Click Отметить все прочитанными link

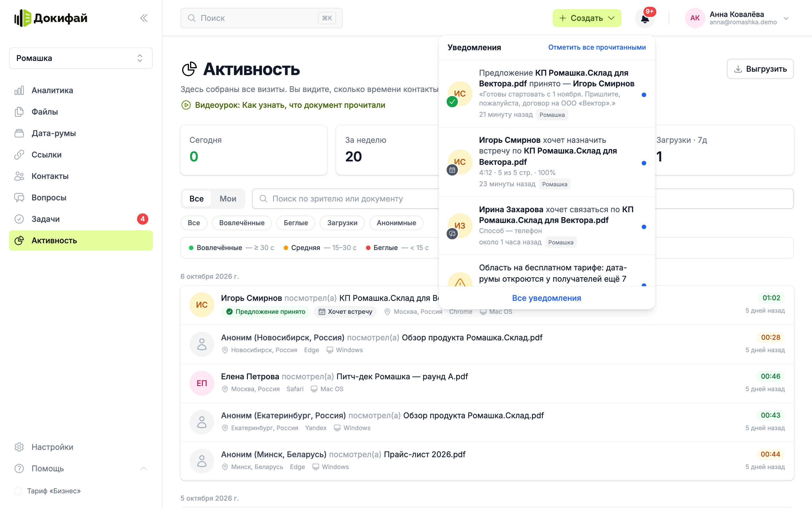(x=597, y=47)
